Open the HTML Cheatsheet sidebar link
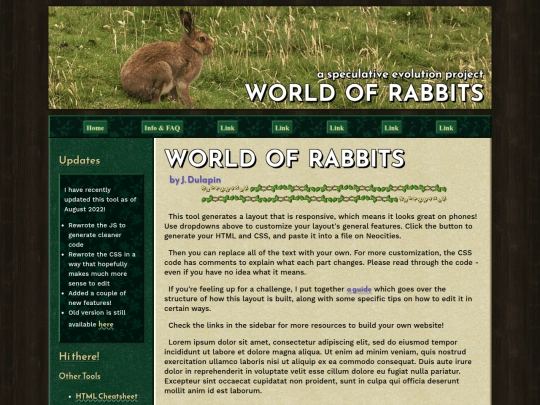The width and height of the screenshot is (540, 405). [x=106, y=396]
